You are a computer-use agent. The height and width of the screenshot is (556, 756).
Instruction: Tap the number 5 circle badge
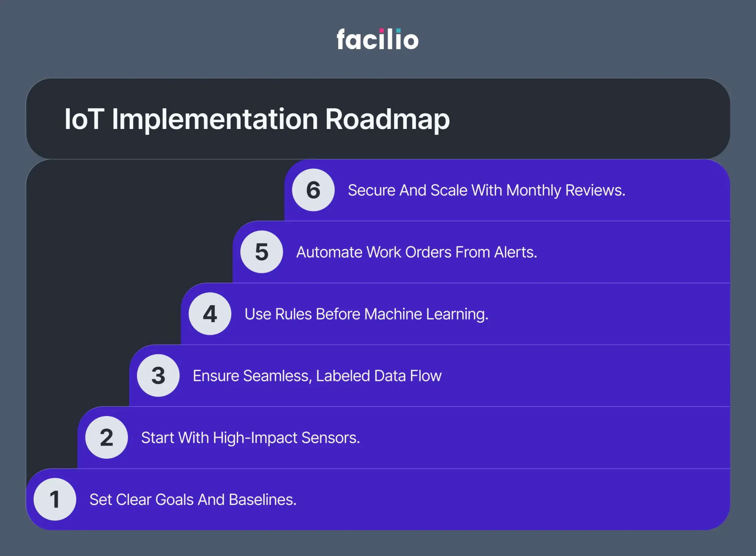coord(262,252)
